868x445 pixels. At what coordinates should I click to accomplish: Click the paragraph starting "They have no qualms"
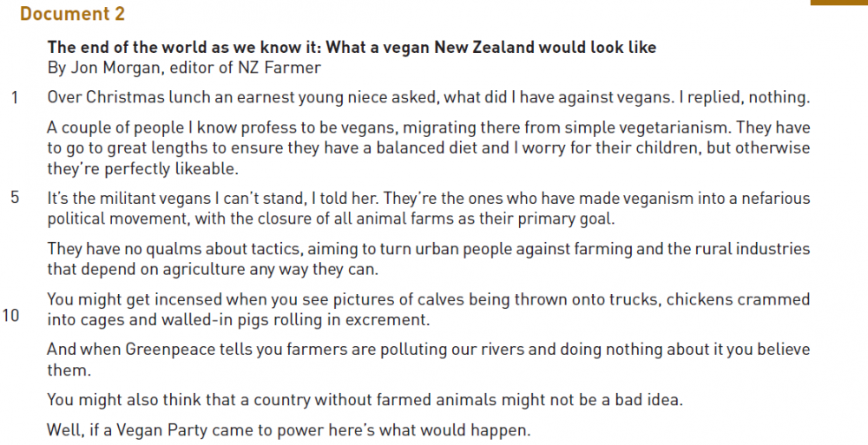point(429,258)
